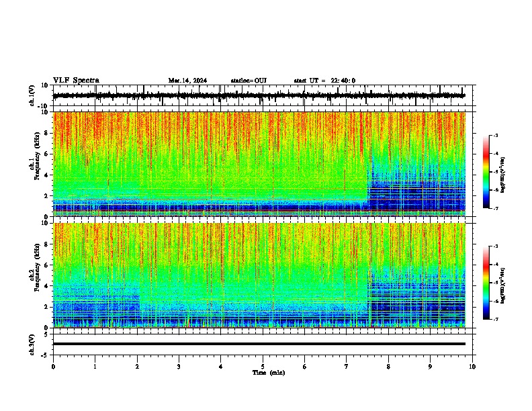
Task: Click the flat ch.3 voltage trace
Action: [x=259, y=344]
